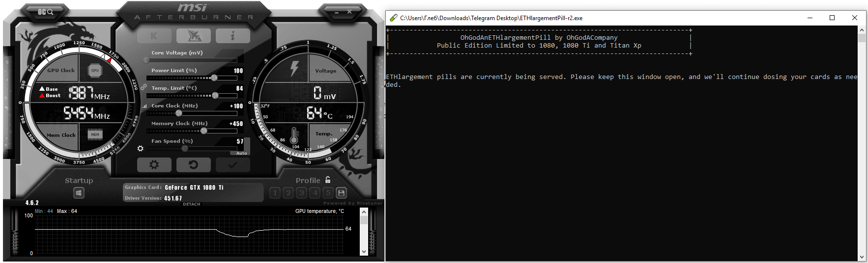Toggle the Profile lock icon
This screenshot has width=868, height=263.
[x=328, y=180]
